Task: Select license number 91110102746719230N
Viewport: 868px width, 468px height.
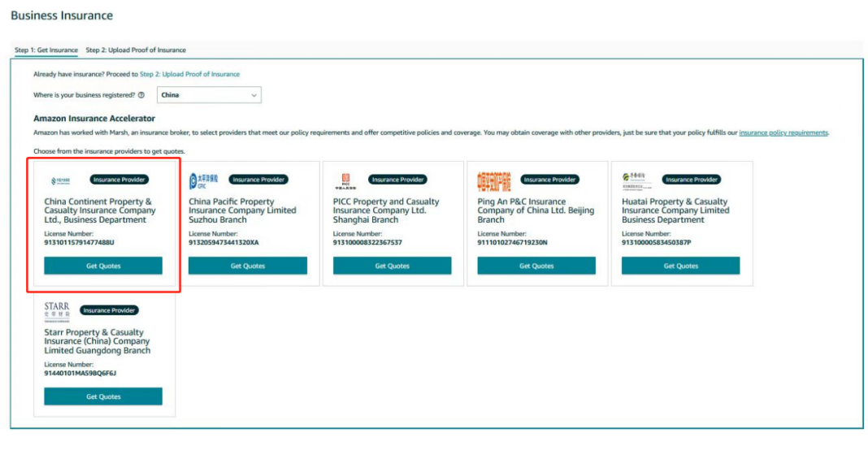Action: coord(513,242)
